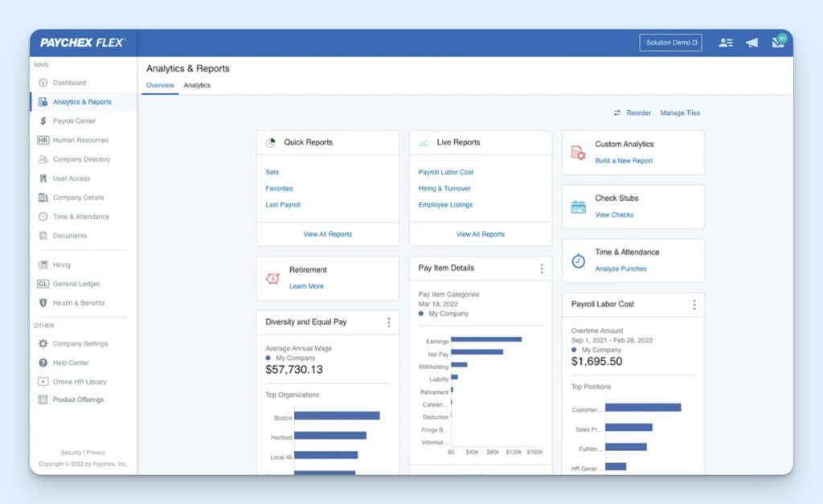Click the Hartford bar in Top Organizations
Viewport: 823px width, 504px height.
(330, 435)
